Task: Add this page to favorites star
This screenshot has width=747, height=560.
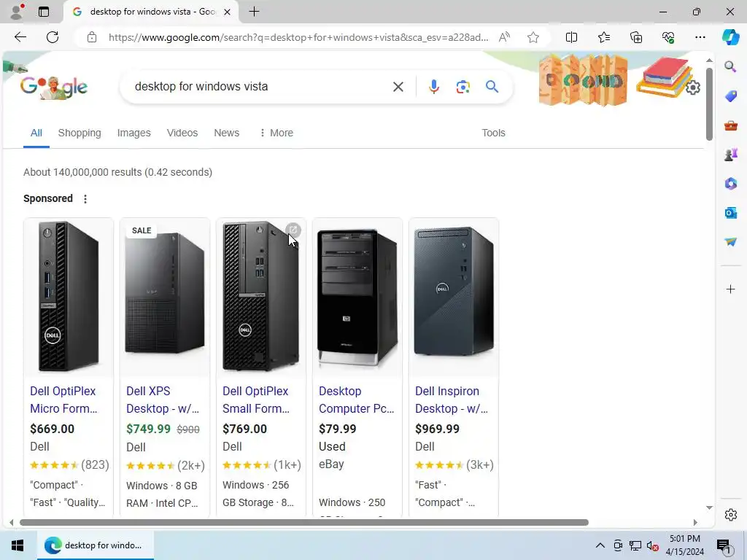Action: pos(533,37)
